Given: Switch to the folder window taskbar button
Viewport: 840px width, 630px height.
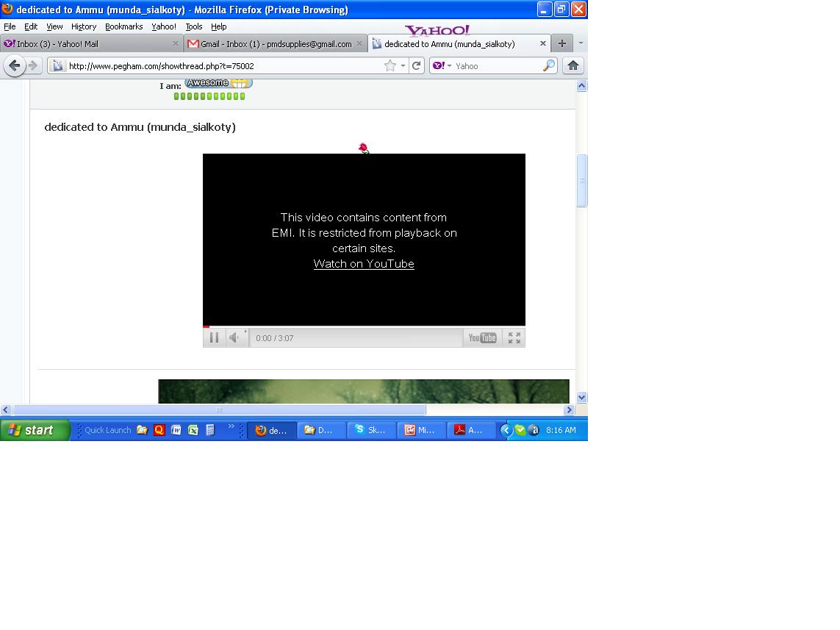Looking at the screenshot, I should coord(321,429).
